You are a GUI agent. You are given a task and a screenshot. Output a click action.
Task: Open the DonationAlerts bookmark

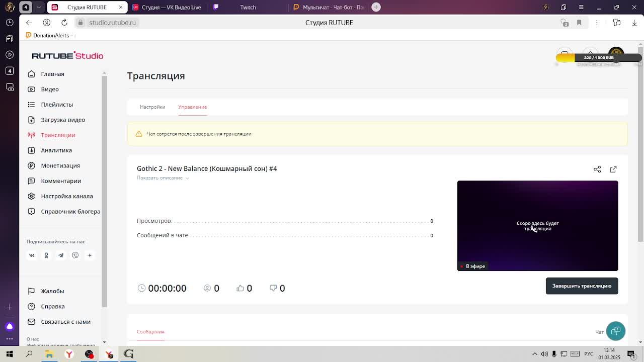pyautogui.click(x=50, y=35)
